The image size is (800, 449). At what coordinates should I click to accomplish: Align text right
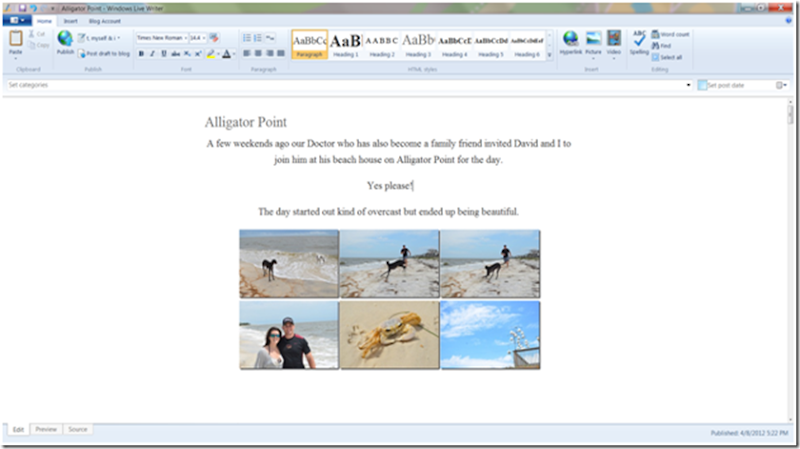(269, 53)
